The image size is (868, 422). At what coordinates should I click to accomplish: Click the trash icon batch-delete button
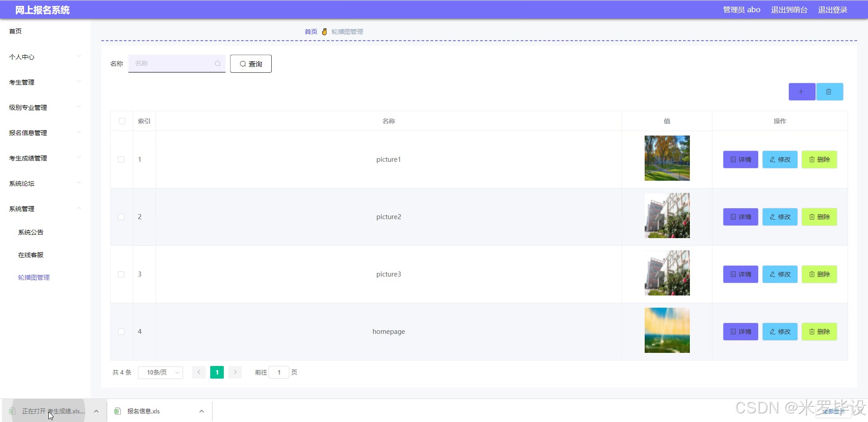(829, 92)
